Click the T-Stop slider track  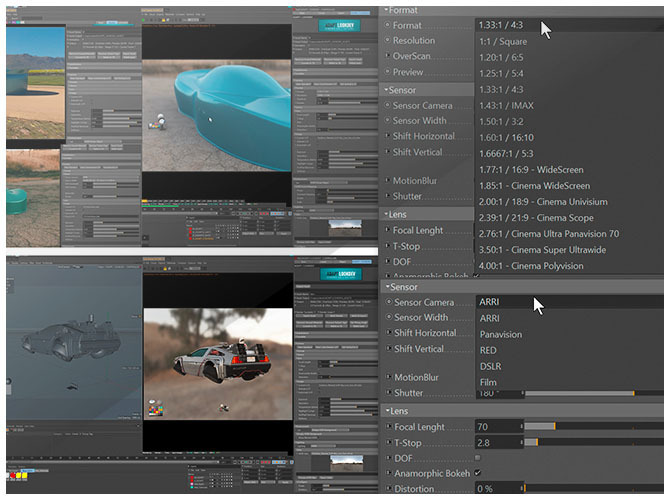[594, 442]
